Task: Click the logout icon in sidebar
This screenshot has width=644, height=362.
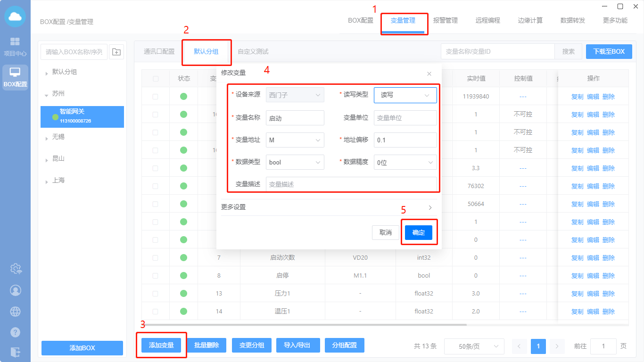Action: point(16,352)
